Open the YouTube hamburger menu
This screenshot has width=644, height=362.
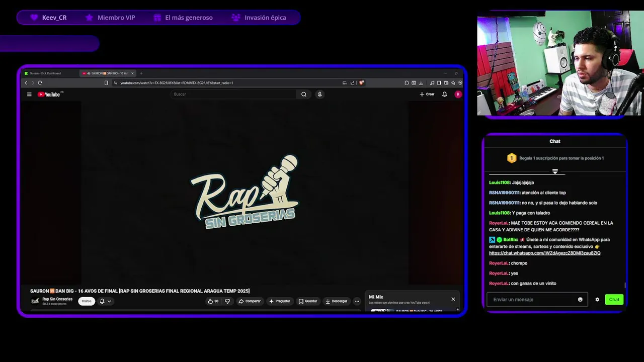pyautogui.click(x=29, y=95)
